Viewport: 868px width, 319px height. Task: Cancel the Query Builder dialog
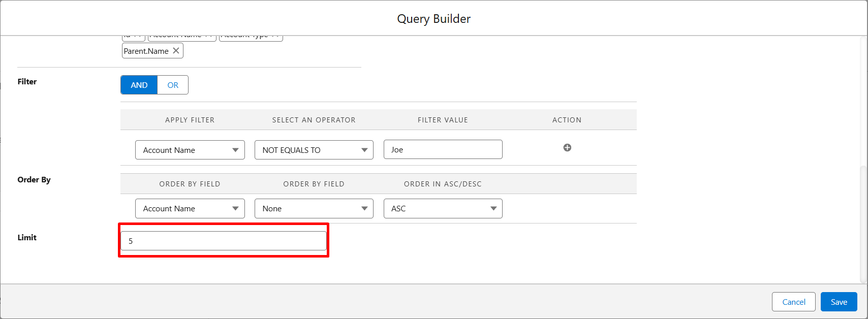click(793, 302)
